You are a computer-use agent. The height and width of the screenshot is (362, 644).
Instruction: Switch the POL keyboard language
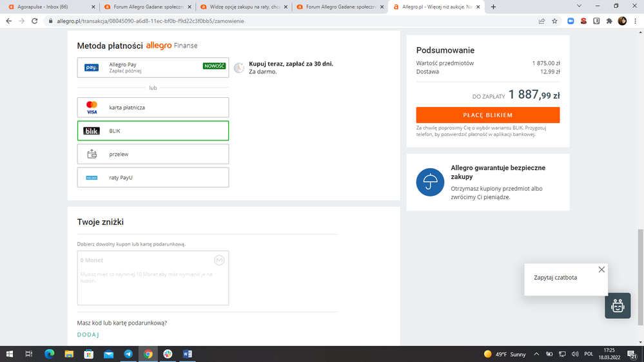(x=589, y=354)
